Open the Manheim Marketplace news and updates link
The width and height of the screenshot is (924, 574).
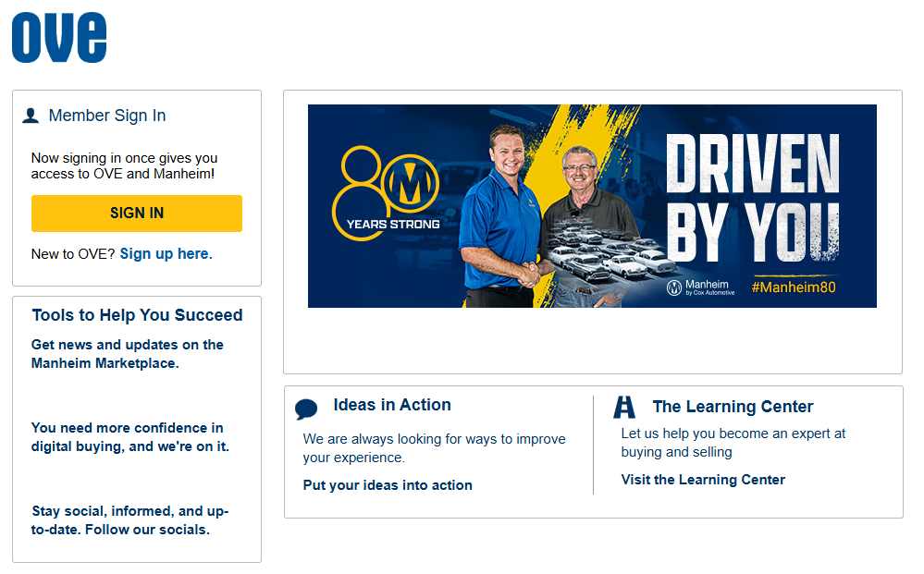[x=128, y=354]
